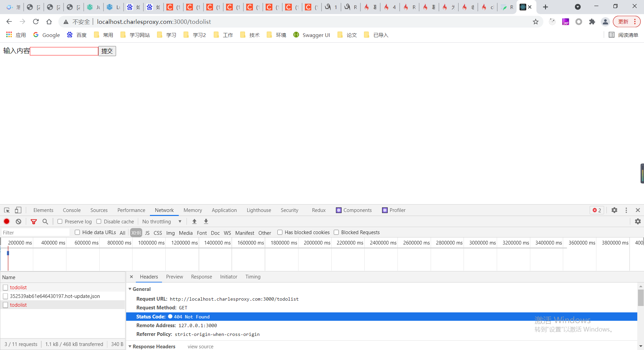
Task: Open the Google bookmark
Action: [x=47, y=35]
